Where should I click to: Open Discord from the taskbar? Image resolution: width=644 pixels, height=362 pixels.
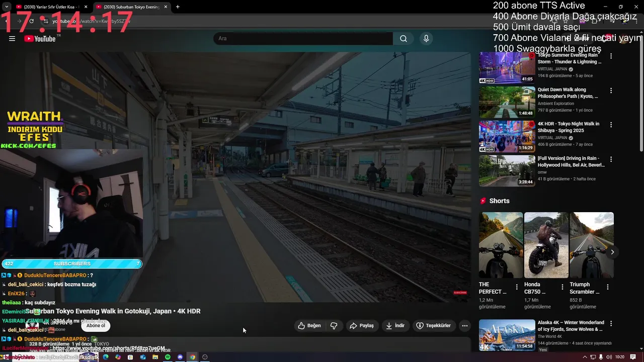180,357
